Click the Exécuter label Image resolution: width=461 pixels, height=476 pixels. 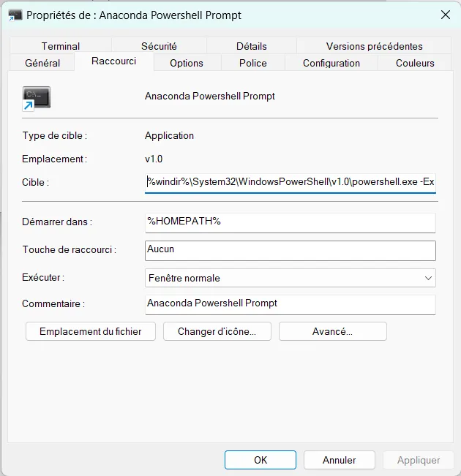click(43, 277)
